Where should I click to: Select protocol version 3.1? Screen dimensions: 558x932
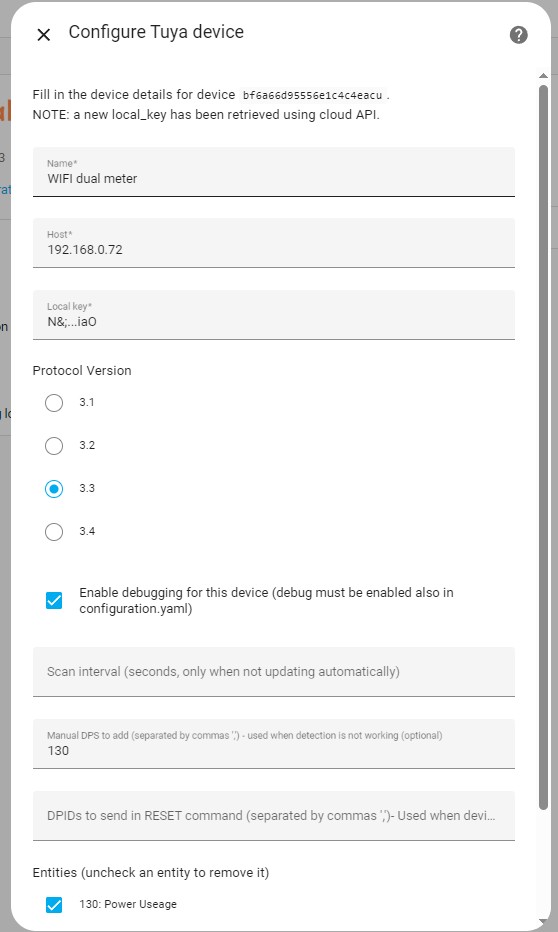pos(54,403)
